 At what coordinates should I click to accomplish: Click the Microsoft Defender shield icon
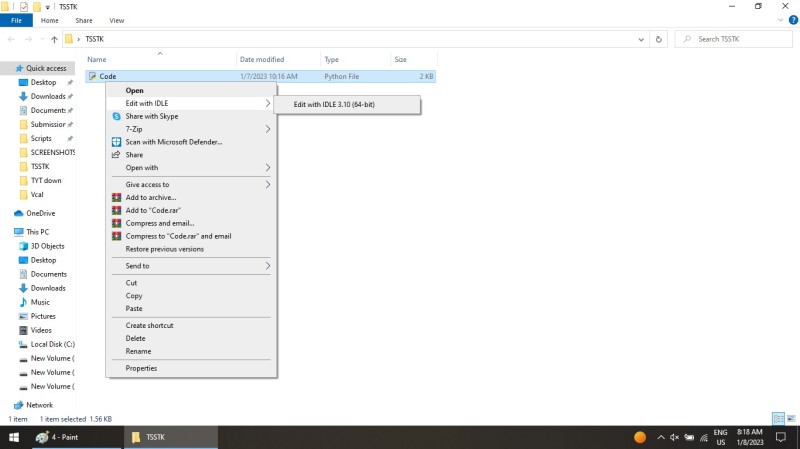click(116, 142)
